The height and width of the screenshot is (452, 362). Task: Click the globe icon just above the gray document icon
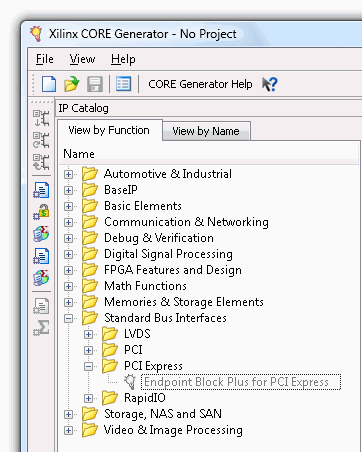[41, 278]
